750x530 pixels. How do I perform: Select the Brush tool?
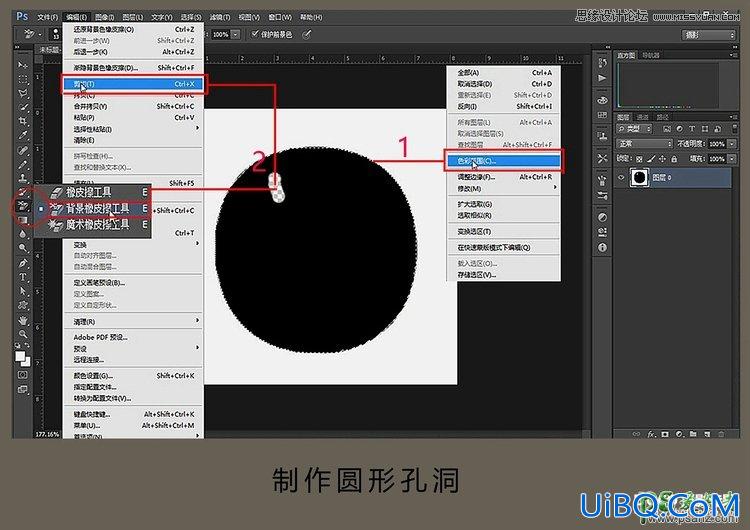22,165
